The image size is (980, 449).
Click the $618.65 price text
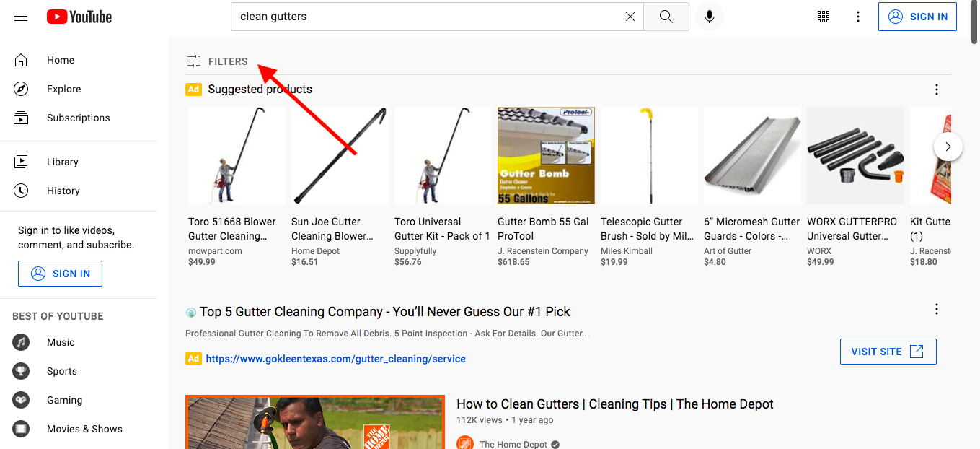click(513, 262)
